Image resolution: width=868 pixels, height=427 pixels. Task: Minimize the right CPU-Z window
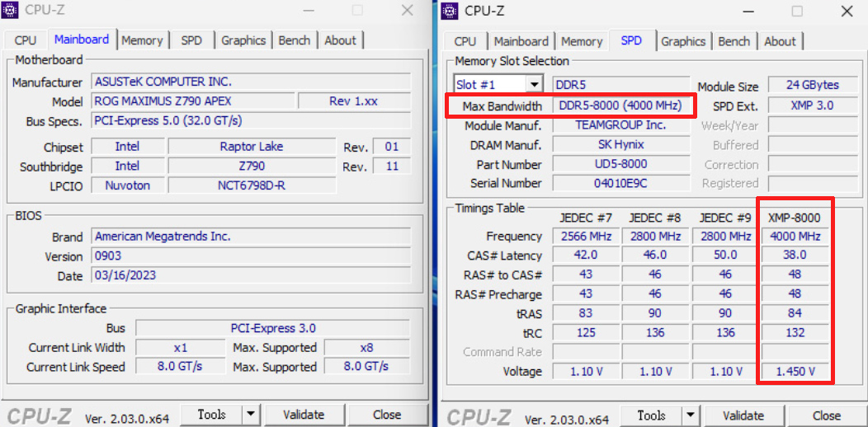(748, 11)
